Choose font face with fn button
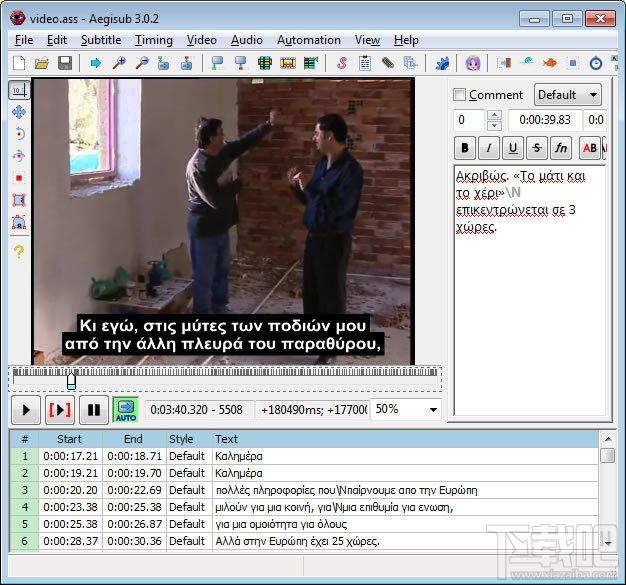 [561, 148]
